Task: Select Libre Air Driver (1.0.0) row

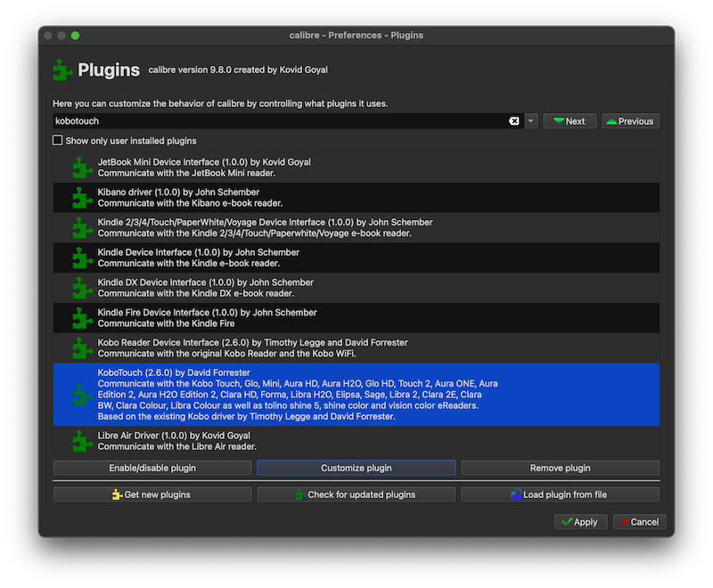Action: [356, 441]
